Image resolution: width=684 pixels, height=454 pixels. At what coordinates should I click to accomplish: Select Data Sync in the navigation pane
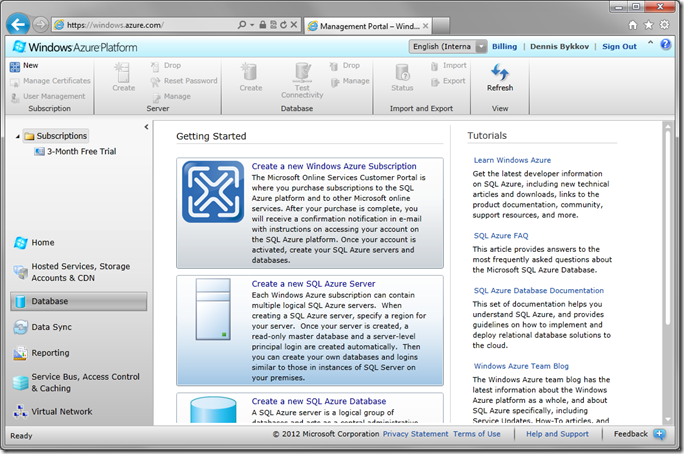point(50,327)
